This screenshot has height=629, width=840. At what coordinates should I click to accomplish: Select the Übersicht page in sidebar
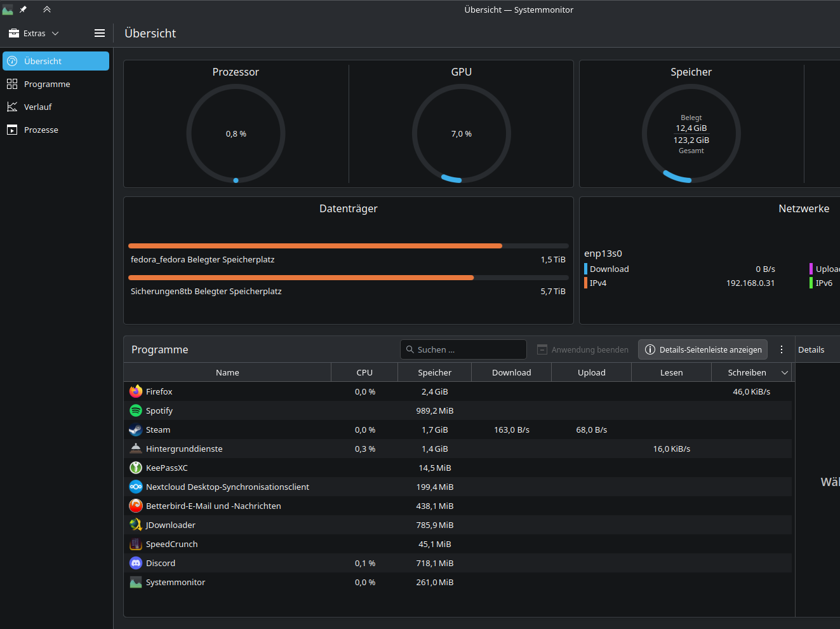[x=56, y=61]
